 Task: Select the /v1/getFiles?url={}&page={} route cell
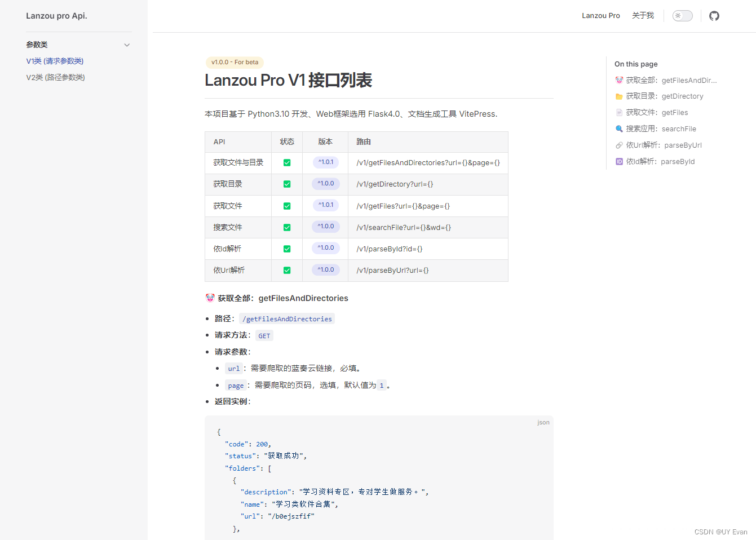pyautogui.click(x=428, y=206)
